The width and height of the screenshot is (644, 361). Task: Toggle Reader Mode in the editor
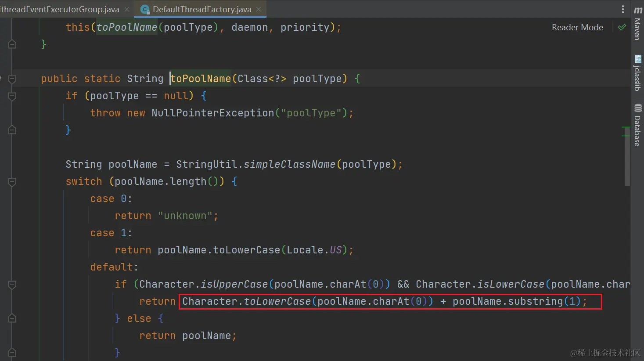pyautogui.click(x=577, y=27)
